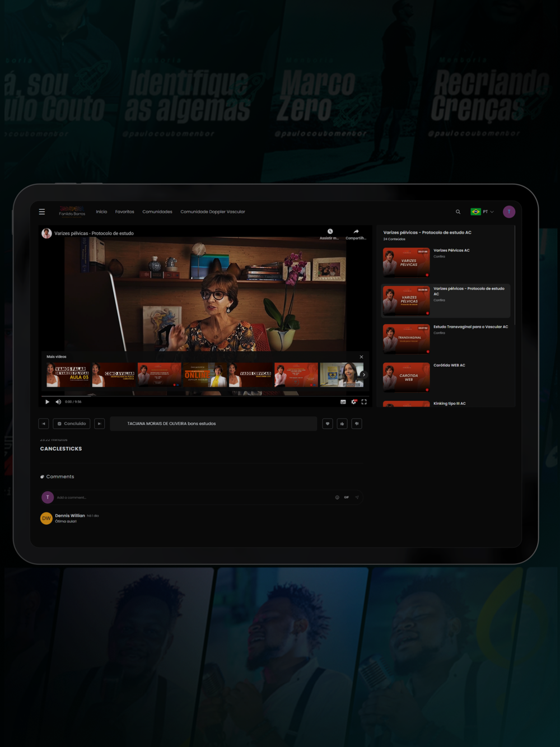The height and width of the screenshot is (747, 560).
Task: Click the Assistir mais tarde clock icon
Action: (x=330, y=231)
